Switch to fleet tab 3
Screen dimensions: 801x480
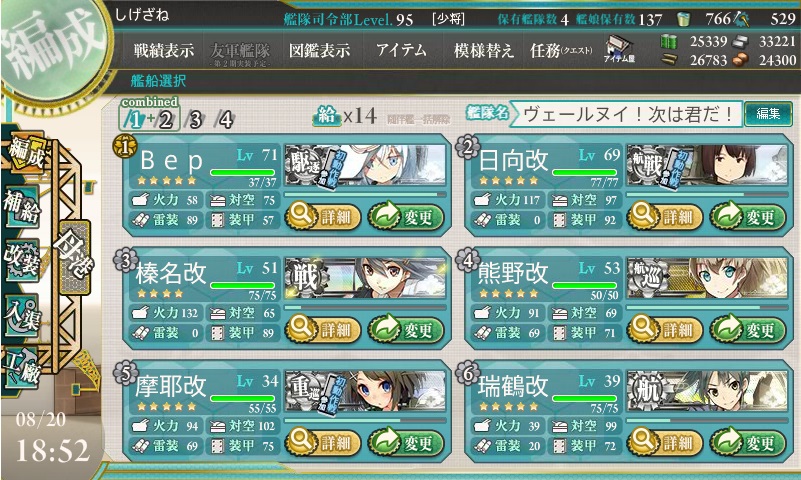[195, 120]
